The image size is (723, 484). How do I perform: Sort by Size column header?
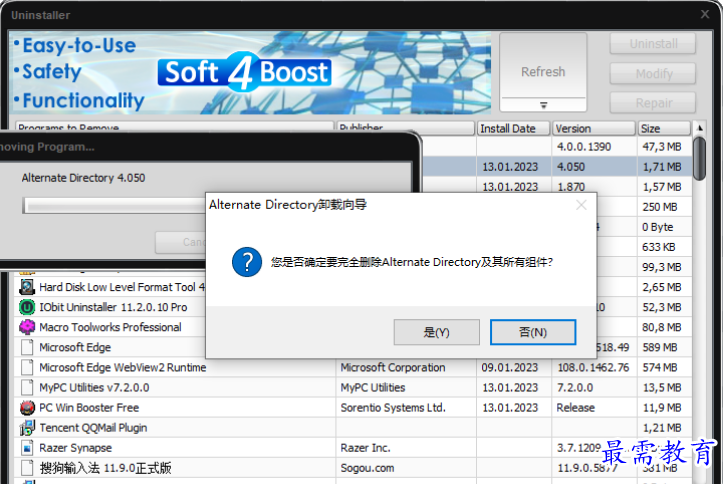click(x=664, y=128)
